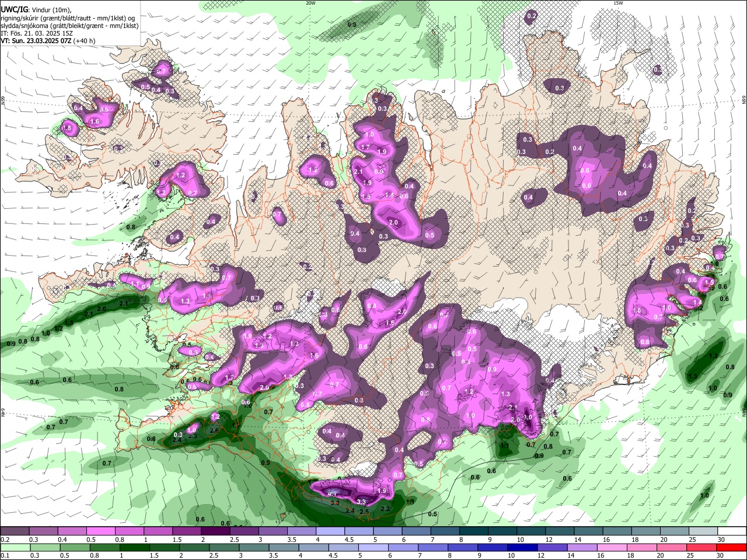Click the 'rigning/skúrir' legend description line
The height and width of the screenshot is (560, 747).
[x=68, y=18]
